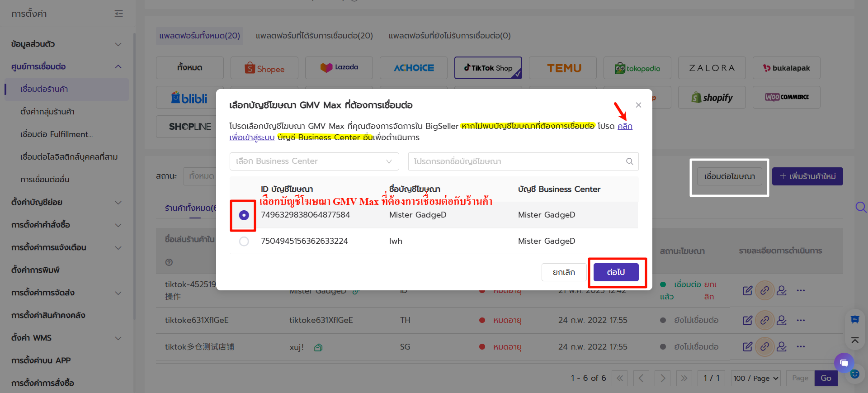Select TEMU platform card
This screenshot has height=393, width=868.
tap(563, 68)
